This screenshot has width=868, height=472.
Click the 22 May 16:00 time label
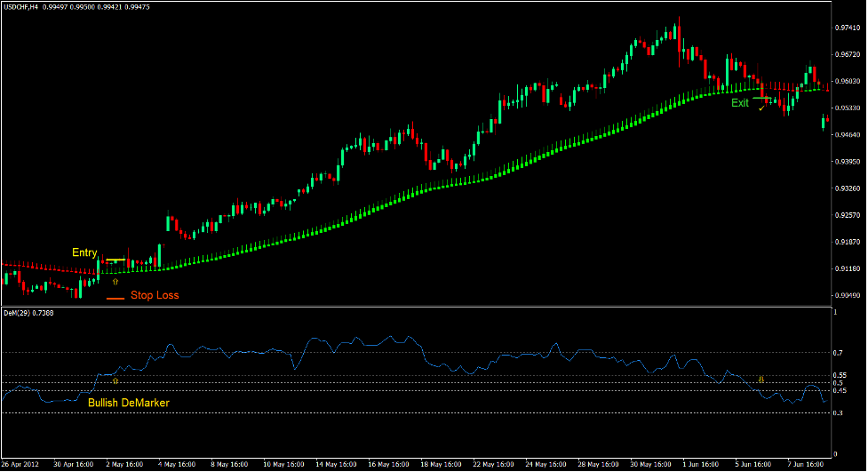coord(493,465)
